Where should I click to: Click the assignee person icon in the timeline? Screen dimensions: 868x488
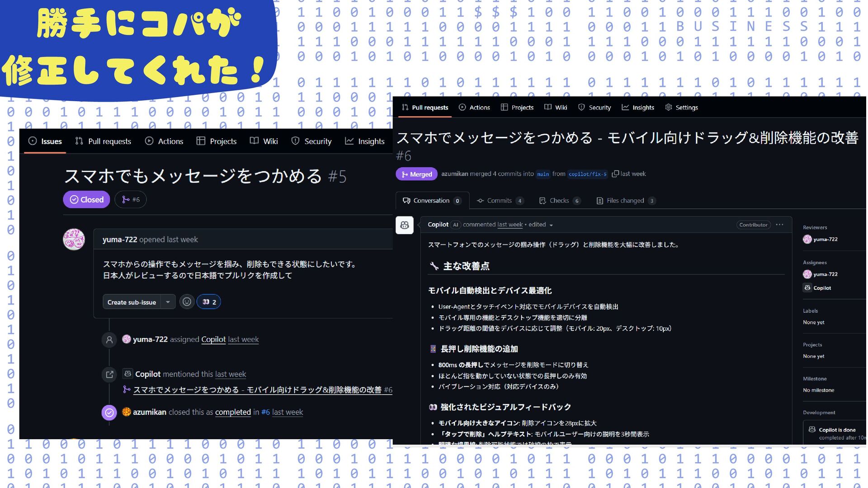(109, 340)
